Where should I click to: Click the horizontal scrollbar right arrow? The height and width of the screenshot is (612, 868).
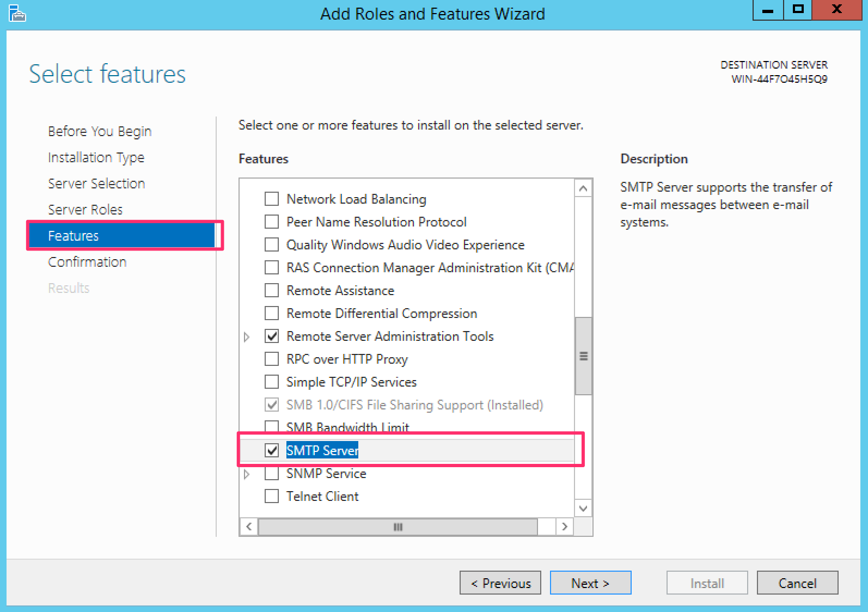(x=565, y=527)
